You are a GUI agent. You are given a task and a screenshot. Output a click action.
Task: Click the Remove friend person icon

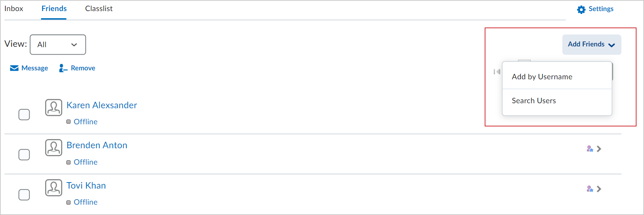[63, 68]
